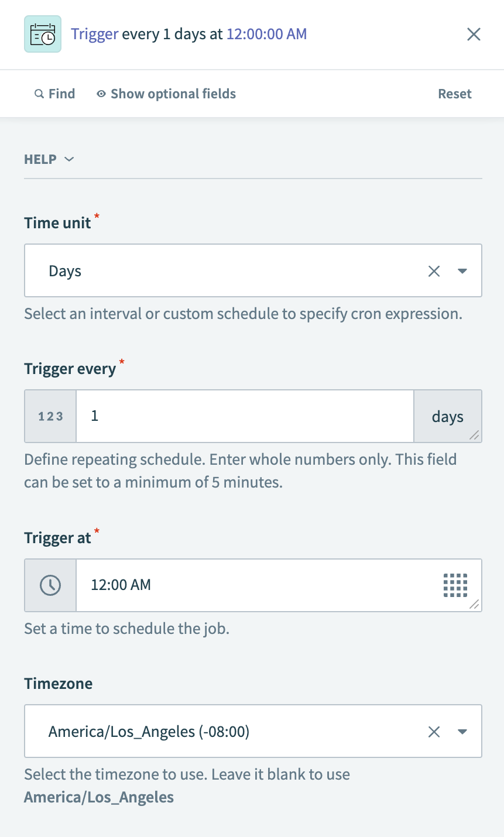504x837 pixels.
Task: Clear the Days selection with the X icon
Action: tap(434, 270)
